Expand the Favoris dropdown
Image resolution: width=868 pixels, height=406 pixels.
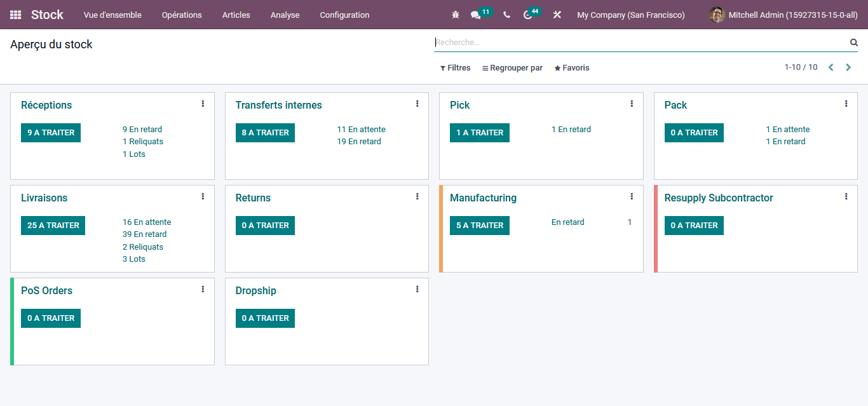click(572, 68)
